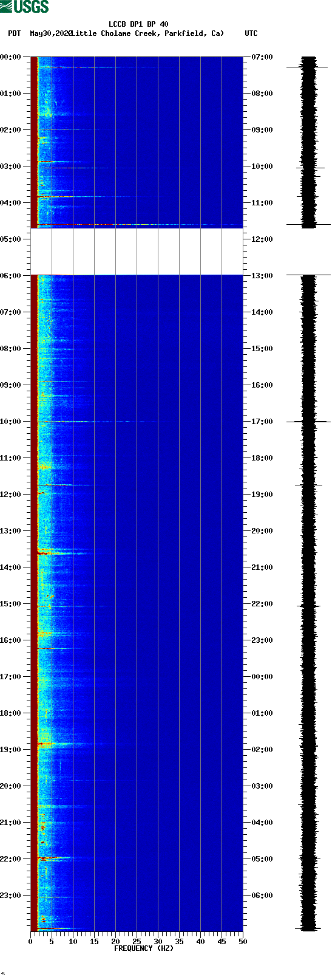Click the large waveform spike at 17:00 UTC
This screenshot has height=980, width=335.
(309, 421)
